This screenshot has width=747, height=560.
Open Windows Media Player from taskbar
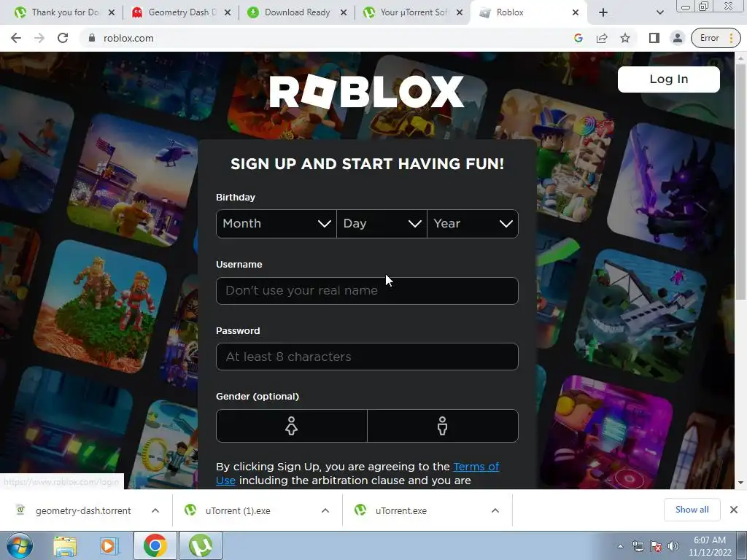click(108, 545)
